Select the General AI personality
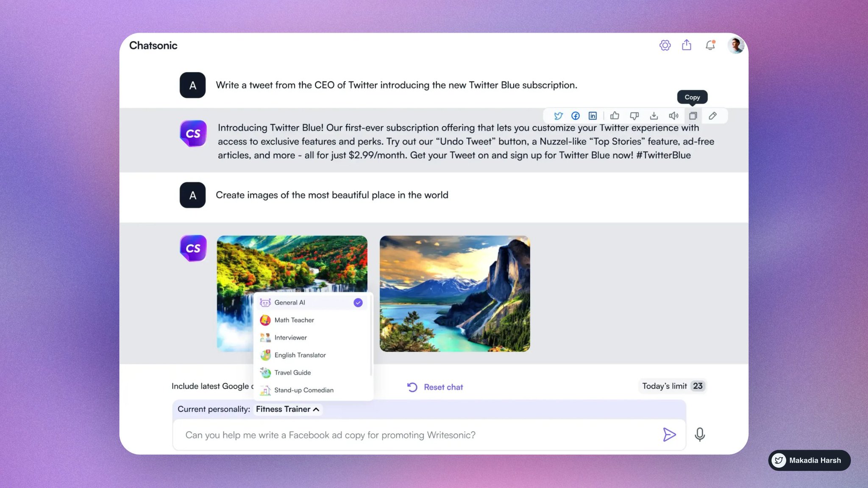Screen dimensions: 868x488 click(x=312, y=302)
